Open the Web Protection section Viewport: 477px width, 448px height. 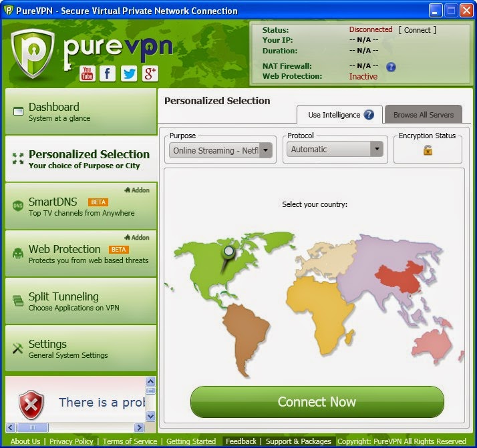click(81, 253)
